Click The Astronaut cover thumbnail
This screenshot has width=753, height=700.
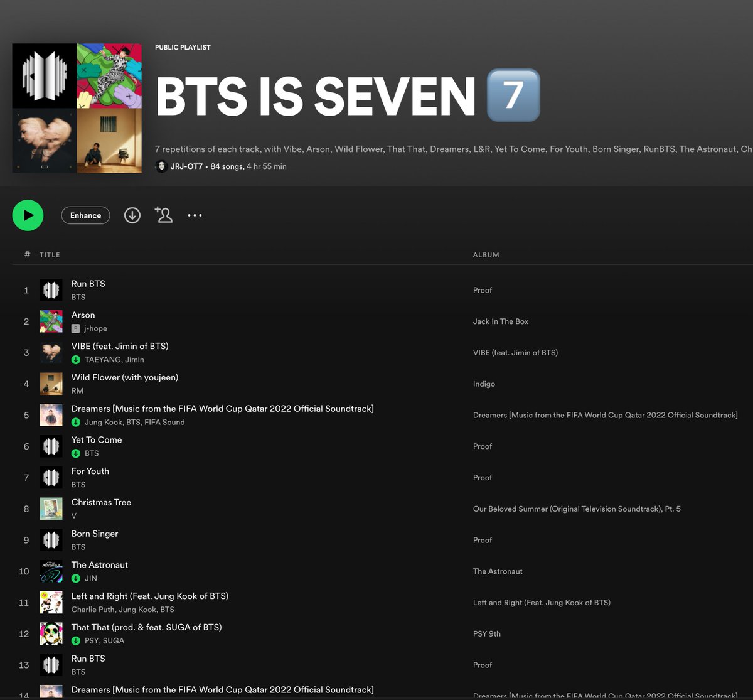(x=51, y=571)
